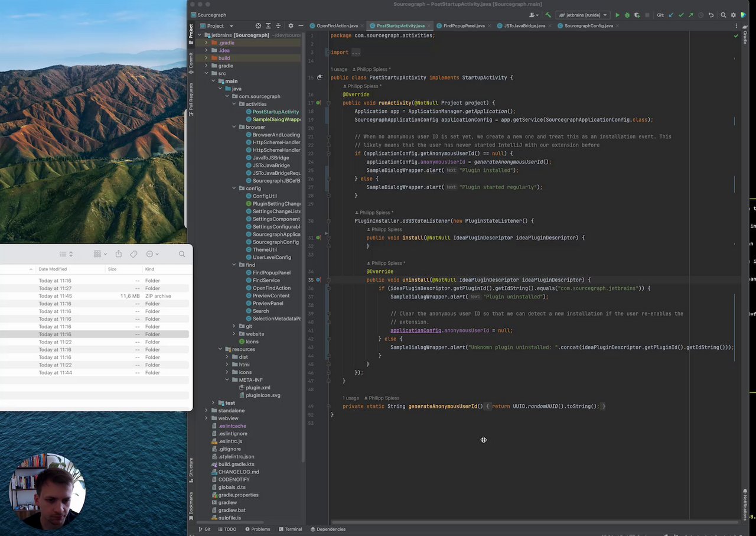Image resolution: width=756 pixels, height=536 pixels.
Task: Click the colorful JetBrains Space icon at top right
Action: pos(743,15)
